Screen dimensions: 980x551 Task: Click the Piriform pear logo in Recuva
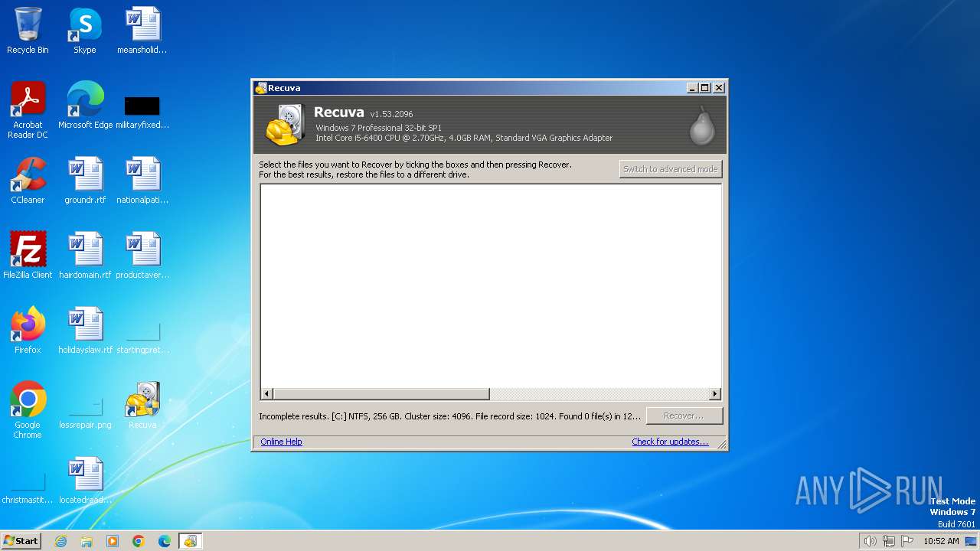pyautogui.click(x=701, y=127)
